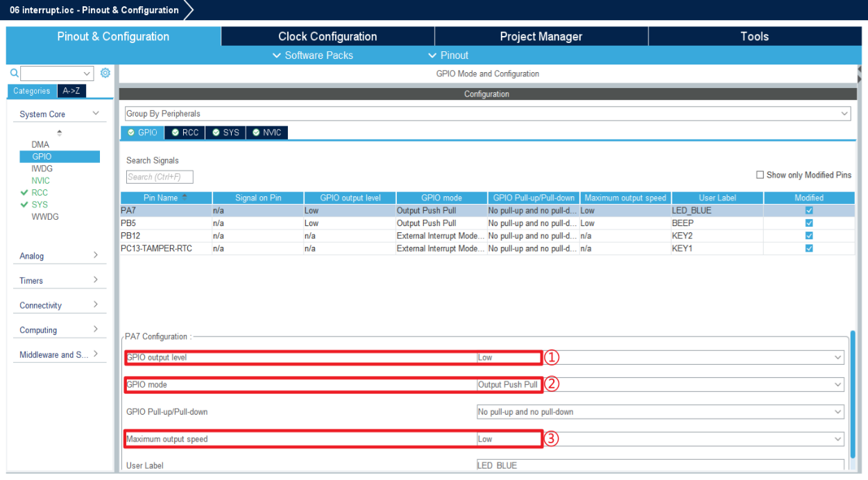Image resolution: width=868 pixels, height=480 pixels.
Task: Select RCC in System Core list
Action: click(x=40, y=192)
